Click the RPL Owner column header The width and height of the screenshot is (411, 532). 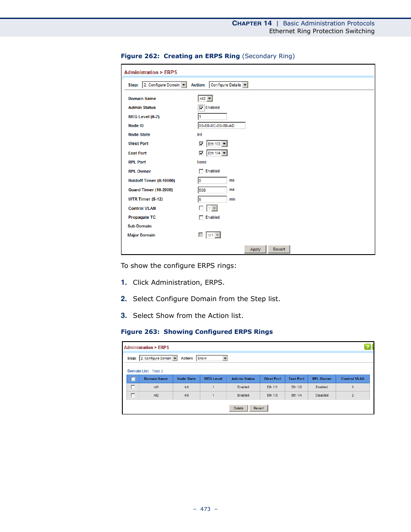(x=322, y=379)
